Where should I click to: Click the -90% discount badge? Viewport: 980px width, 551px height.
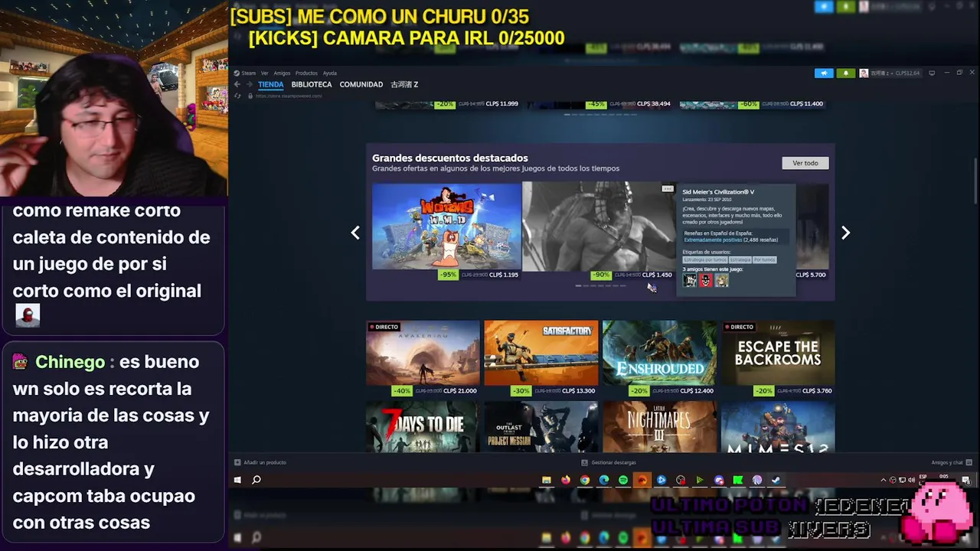(x=601, y=275)
